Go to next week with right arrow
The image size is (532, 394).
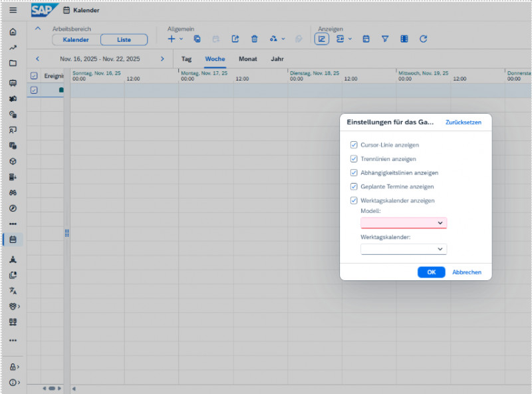[x=162, y=59]
